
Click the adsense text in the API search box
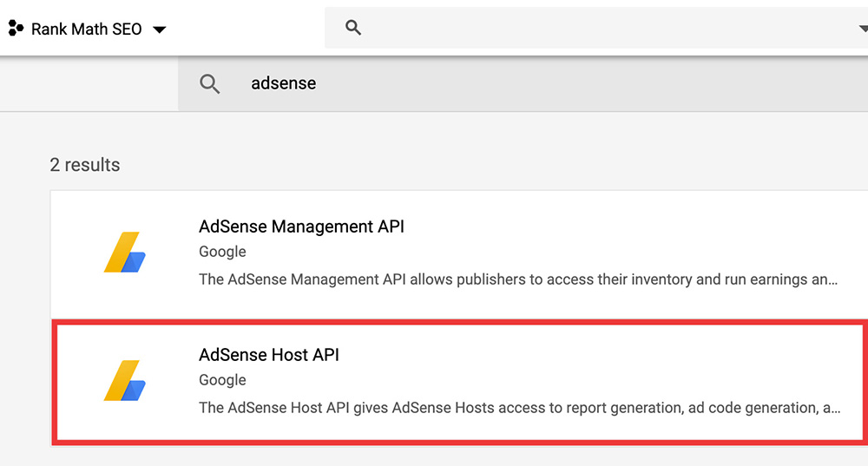[283, 84]
